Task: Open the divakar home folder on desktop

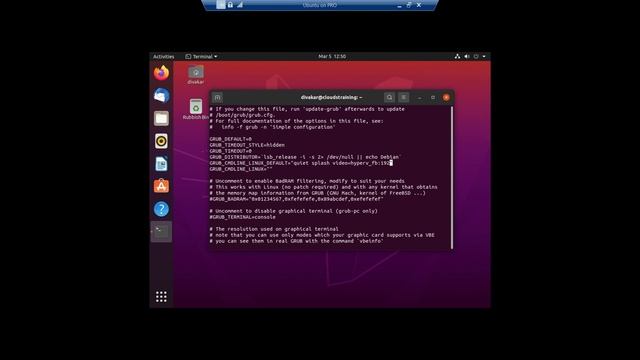Action: tap(196, 75)
